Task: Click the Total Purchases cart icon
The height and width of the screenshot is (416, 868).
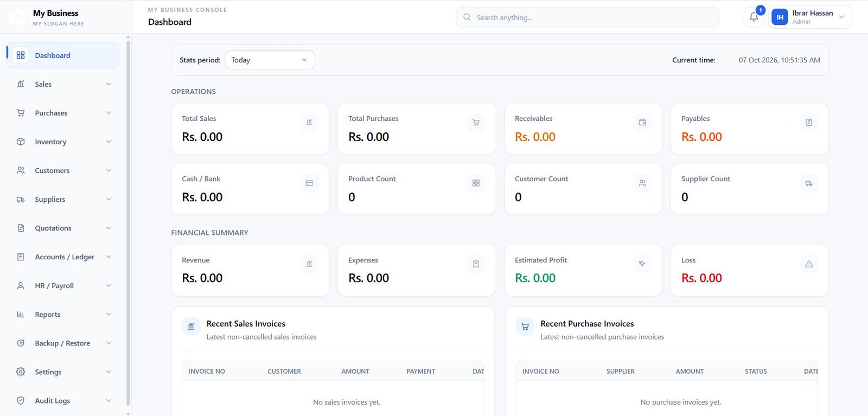Action: [476, 123]
